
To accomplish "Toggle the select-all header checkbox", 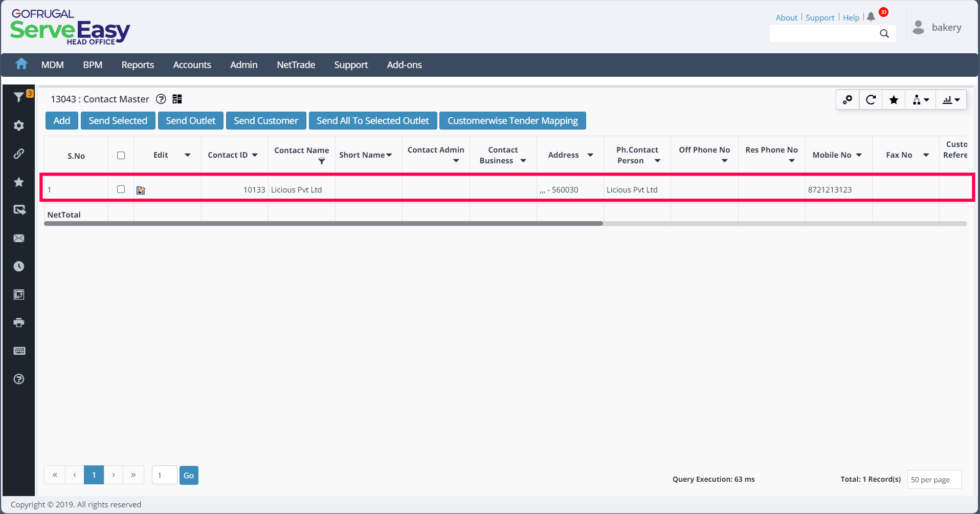I will [x=121, y=155].
